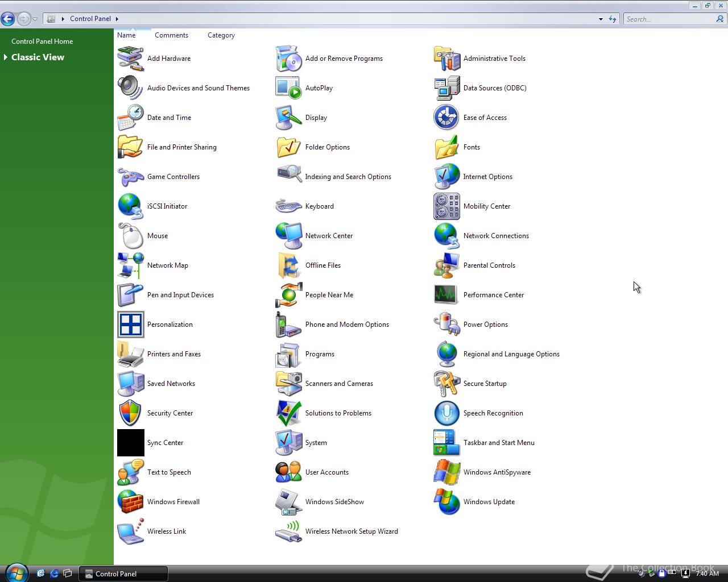Open the System icon
Viewport: 728px width, 582px height.
pyautogui.click(x=288, y=443)
